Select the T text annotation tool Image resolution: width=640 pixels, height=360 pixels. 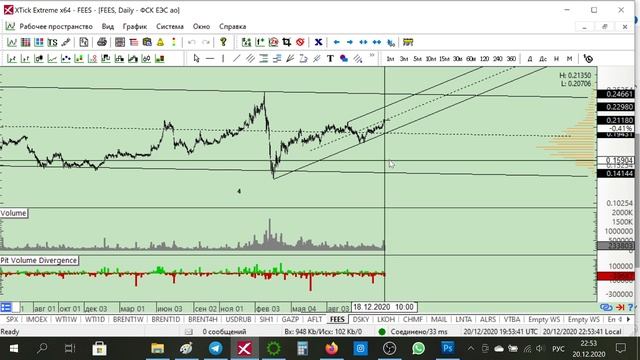[330, 59]
